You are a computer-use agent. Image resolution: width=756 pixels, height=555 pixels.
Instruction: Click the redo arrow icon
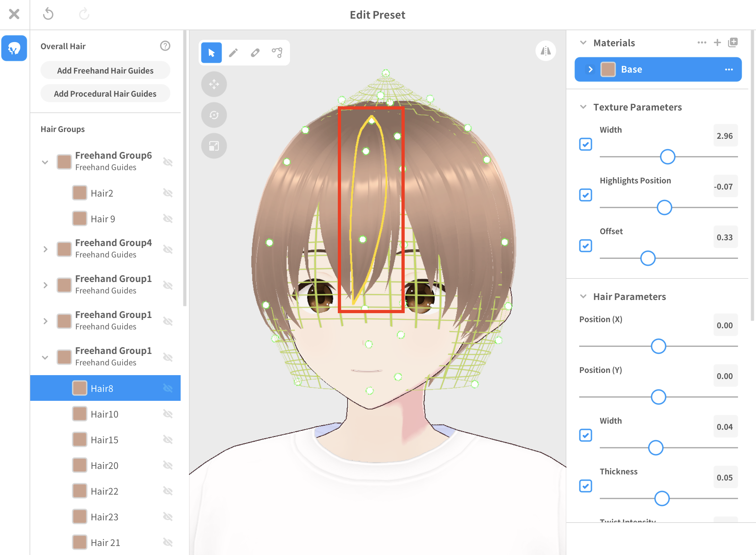click(84, 14)
